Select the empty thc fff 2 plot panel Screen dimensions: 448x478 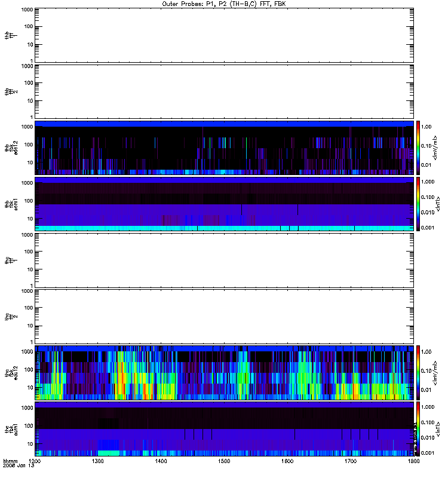click(x=225, y=317)
